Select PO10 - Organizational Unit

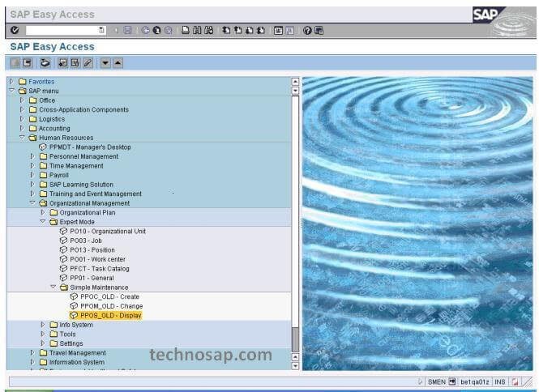(x=108, y=231)
